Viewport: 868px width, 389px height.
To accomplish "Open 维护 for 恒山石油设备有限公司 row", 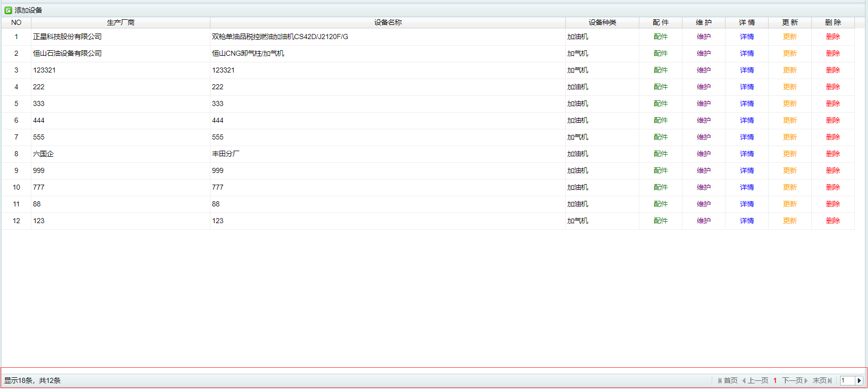I will click(703, 53).
